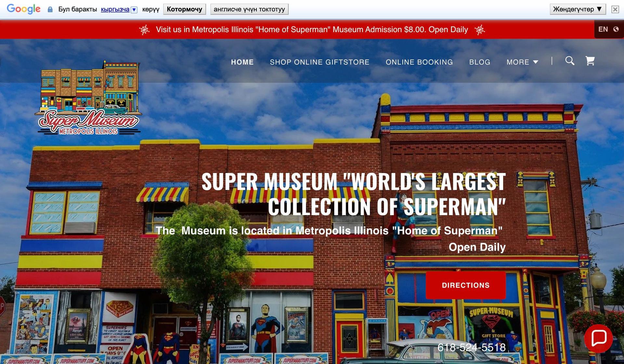Open the live chat bubble
Image resolution: width=624 pixels, height=364 pixels.
[599, 338]
